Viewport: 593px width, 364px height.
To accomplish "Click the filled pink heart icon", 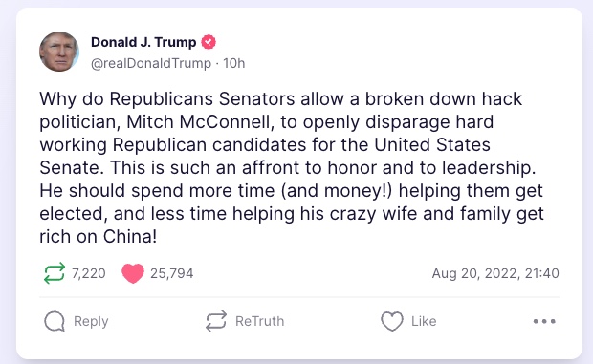I will (x=133, y=273).
